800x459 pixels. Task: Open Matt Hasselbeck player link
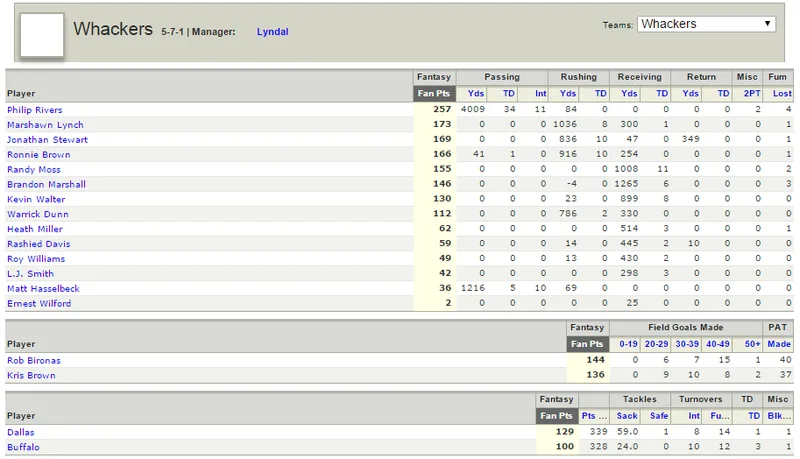43,288
